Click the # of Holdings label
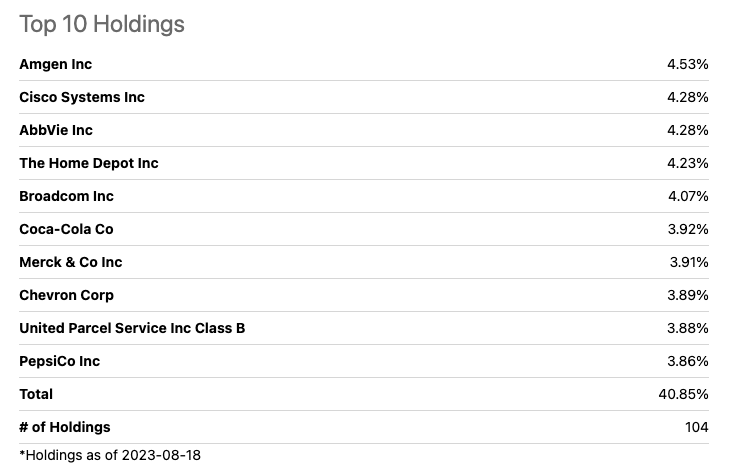This screenshot has width=733, height=475. [65, 427]
